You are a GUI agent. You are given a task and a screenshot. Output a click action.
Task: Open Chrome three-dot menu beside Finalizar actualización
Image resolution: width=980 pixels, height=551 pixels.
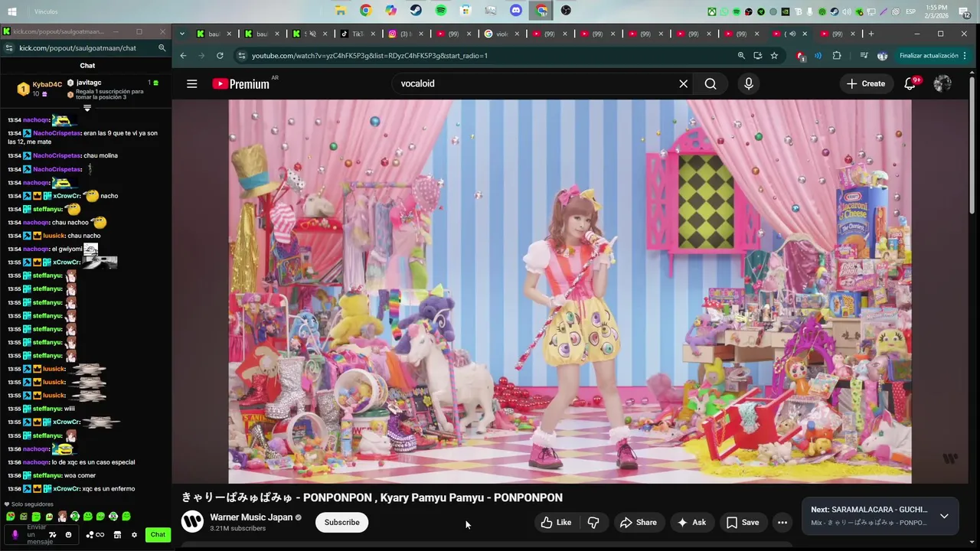pos(965,56)
